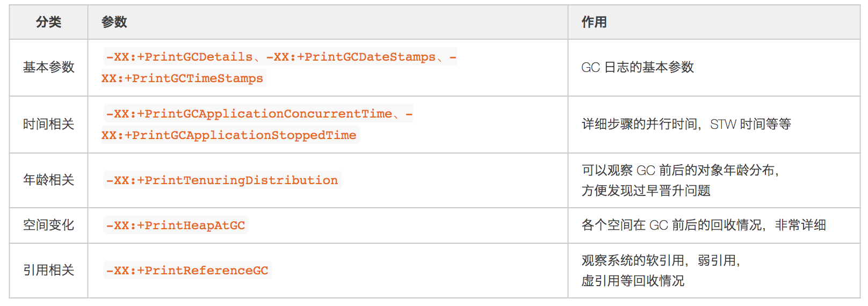The height and width of the screenshot is (306, 868).
Task: Click the 分类 column header
Action: 48,22
